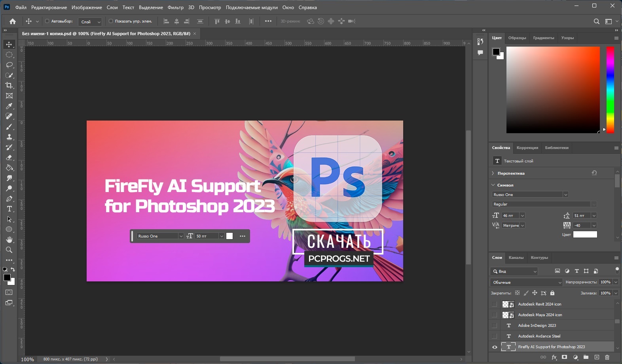Show the Autodesk Revit 2024 icon layer
The width and height of the screenshot is (622, 364).
tap(495, 304)
